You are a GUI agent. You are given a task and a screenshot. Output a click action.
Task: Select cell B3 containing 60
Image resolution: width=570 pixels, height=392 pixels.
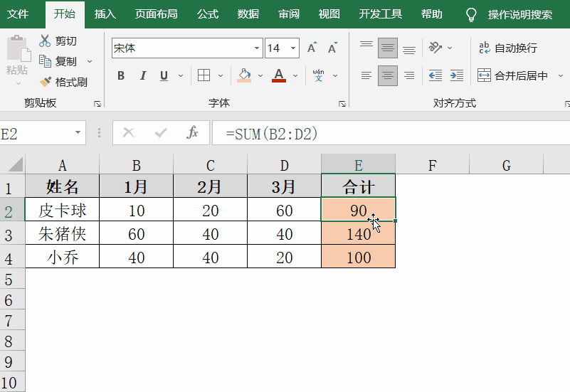pos(137,233)
